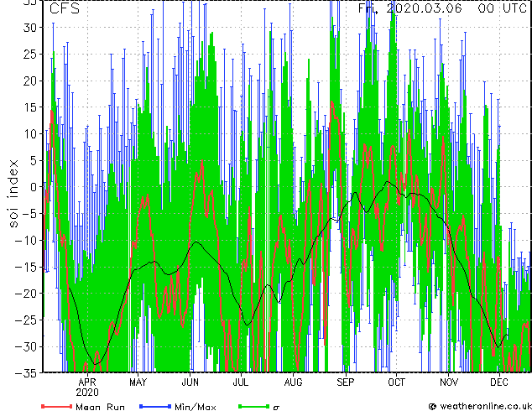The width and height of the screenshot is (532, 411).
Task: Click the 'soi index' y-axis title
Action: click(13, 194)
